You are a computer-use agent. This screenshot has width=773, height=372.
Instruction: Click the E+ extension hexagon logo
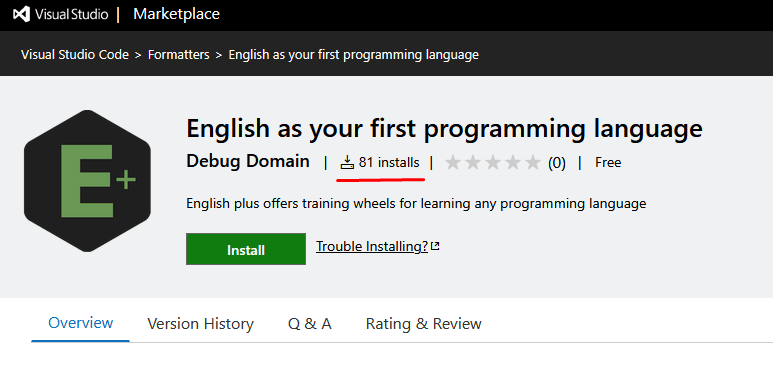[87, 181]
